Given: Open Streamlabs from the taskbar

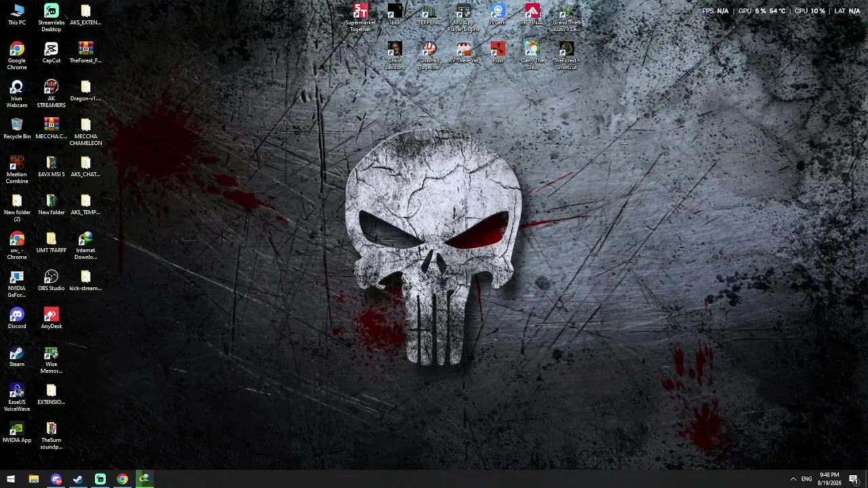Looking at the screenshot, I should tap(100, 479).
